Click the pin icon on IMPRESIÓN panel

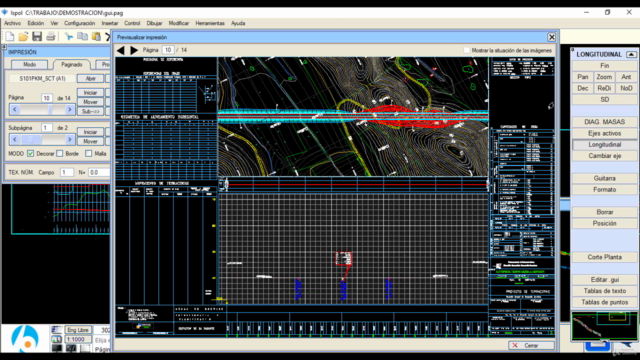point(4,47)
